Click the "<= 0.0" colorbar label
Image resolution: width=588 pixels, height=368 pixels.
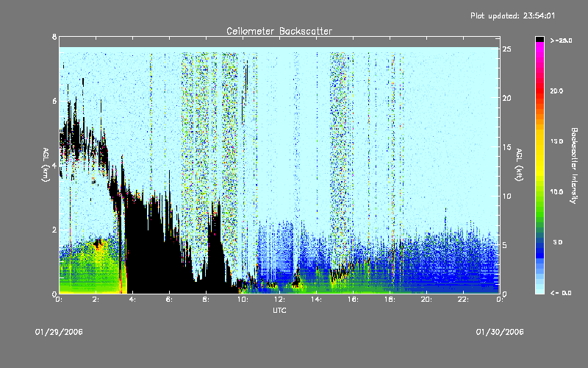coord(561,292)
